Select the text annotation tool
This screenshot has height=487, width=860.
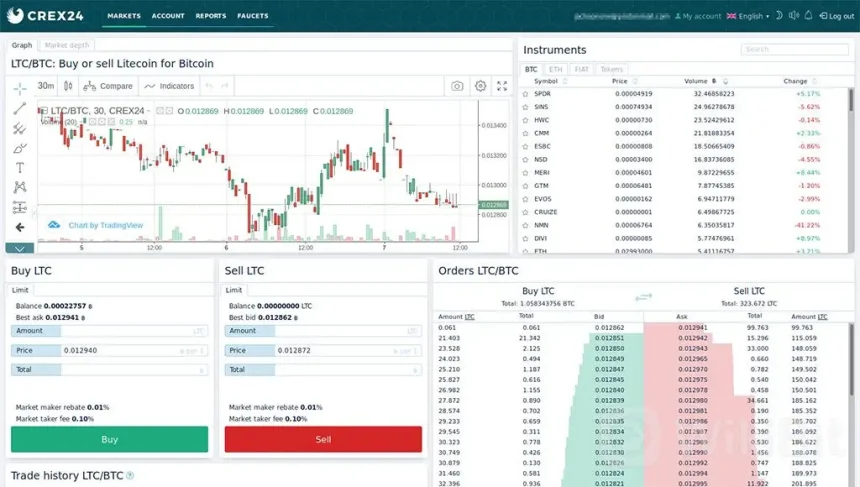point(19,168)
